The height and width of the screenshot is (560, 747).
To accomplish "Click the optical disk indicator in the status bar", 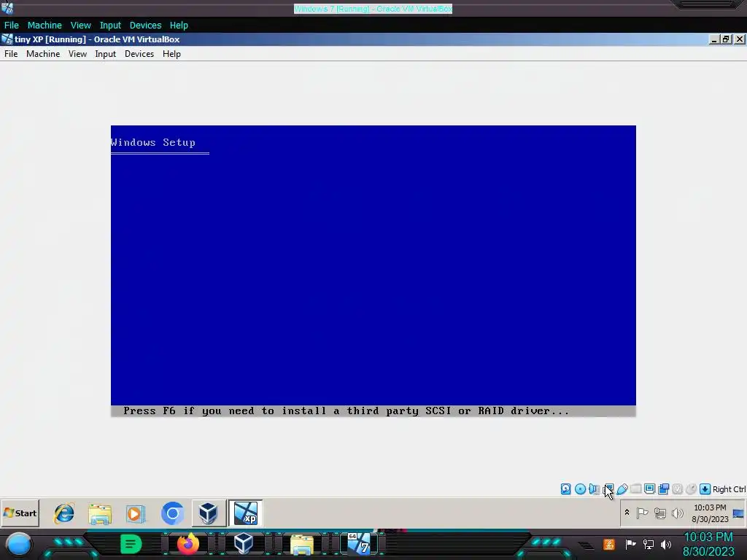I will (580, 489).
